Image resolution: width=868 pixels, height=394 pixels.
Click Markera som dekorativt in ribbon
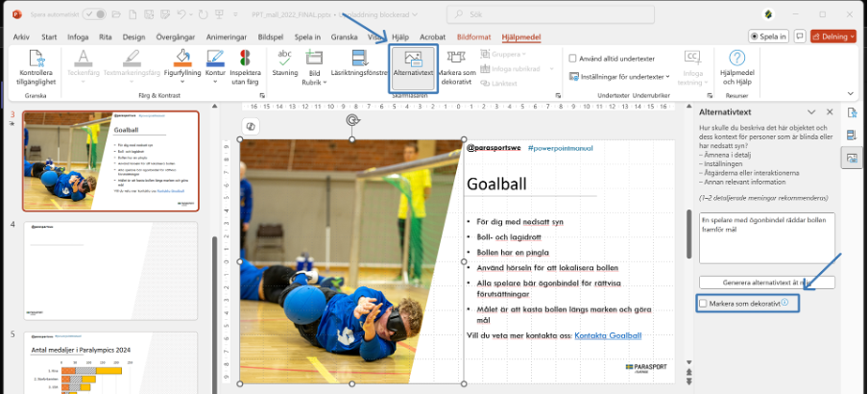(x=457, y=68)
